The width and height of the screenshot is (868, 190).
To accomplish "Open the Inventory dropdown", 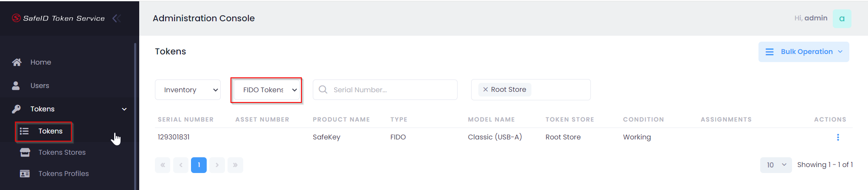I will click(x=188, y=90).
